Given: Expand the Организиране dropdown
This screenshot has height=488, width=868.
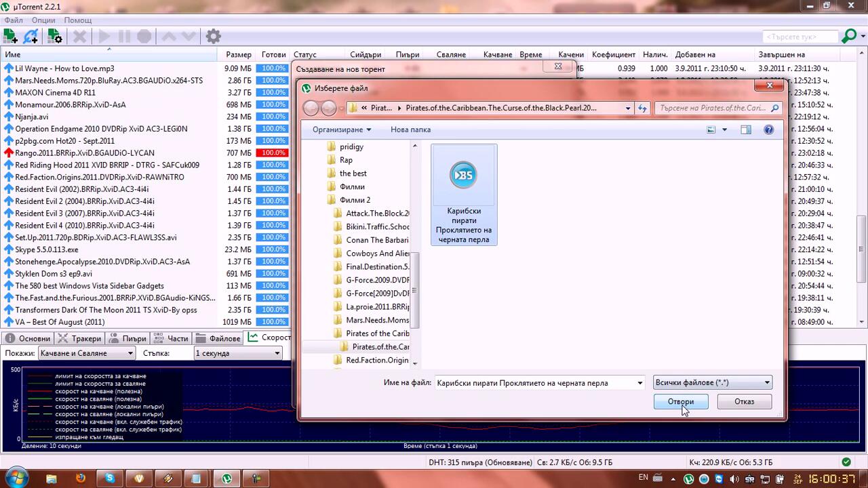Looking at the screenshot, I should (342, 129).
